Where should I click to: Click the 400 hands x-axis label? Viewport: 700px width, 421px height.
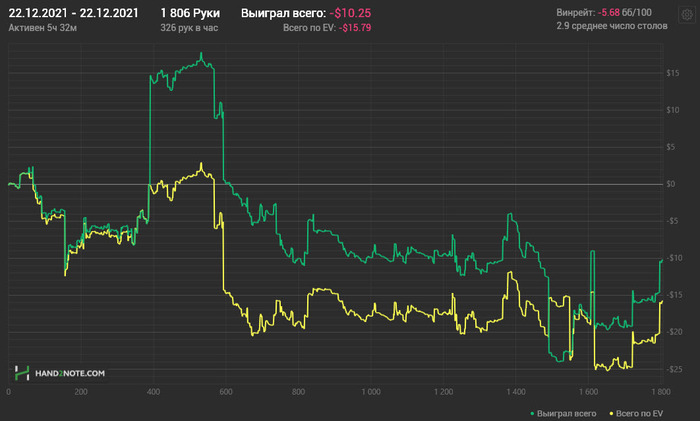[153, 393]
